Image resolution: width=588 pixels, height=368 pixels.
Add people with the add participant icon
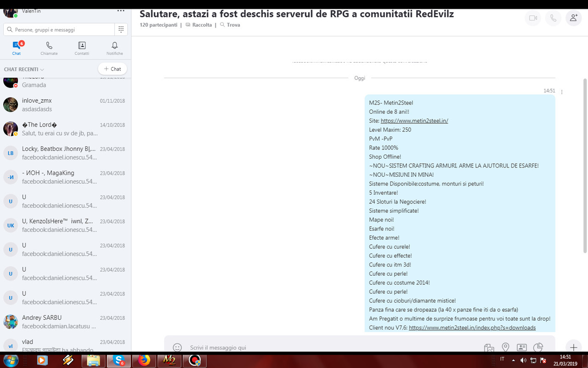(x=573, y=18)
